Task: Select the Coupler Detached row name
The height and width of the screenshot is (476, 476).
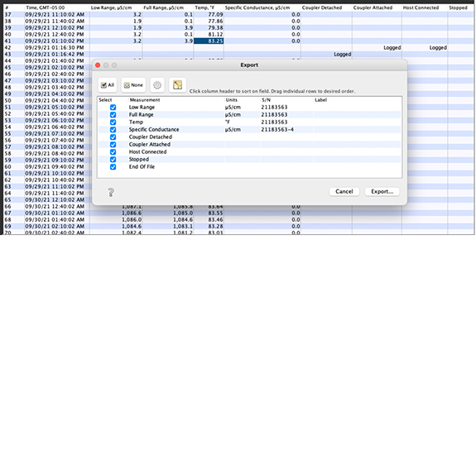Action: pyautogui.click(x=151, y=137)
